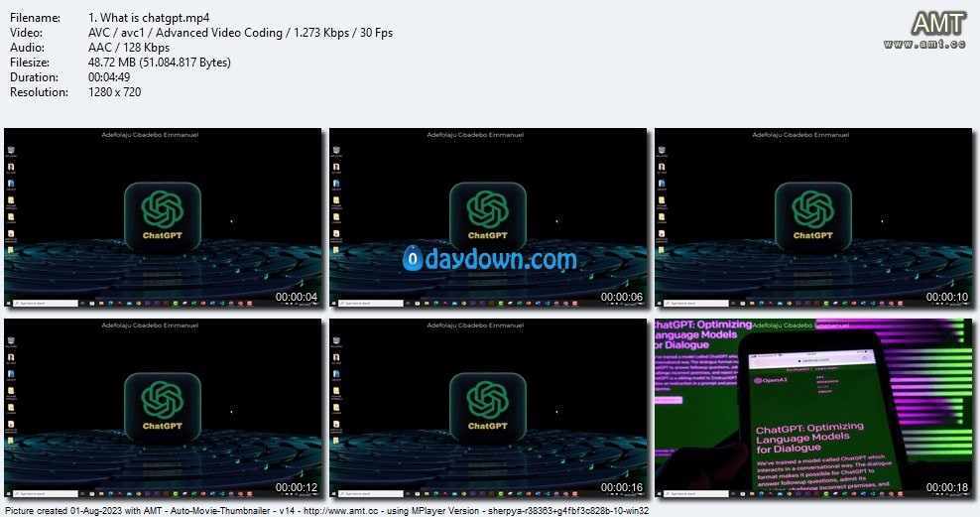Open the video frame stamped 00:00:16
The height and width of the screenshot is (517, 980).
coord(488,408)
